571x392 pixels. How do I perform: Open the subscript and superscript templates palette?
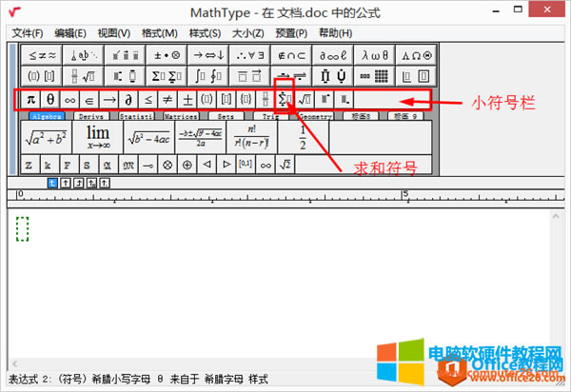(x=125, y=76)
